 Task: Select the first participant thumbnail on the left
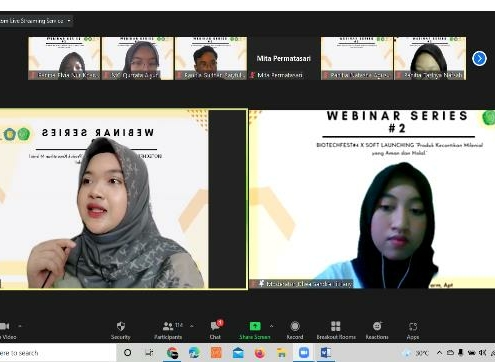(64, 58)
